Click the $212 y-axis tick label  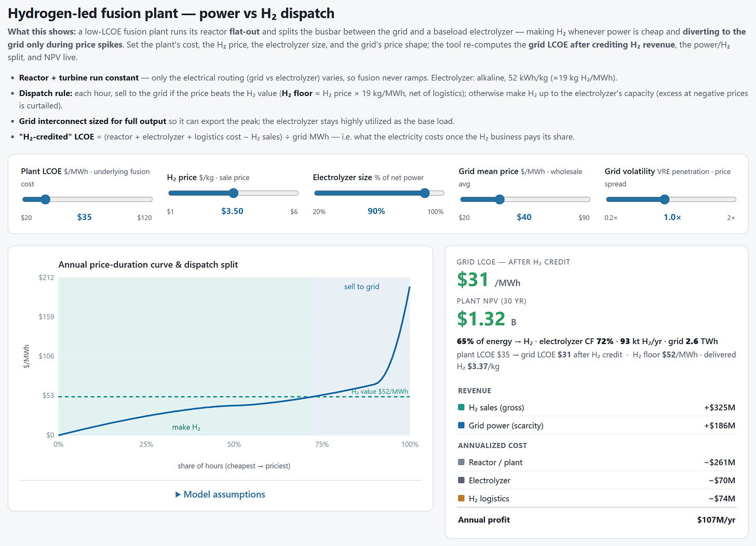pyautogui.click(x=46, y=278)
